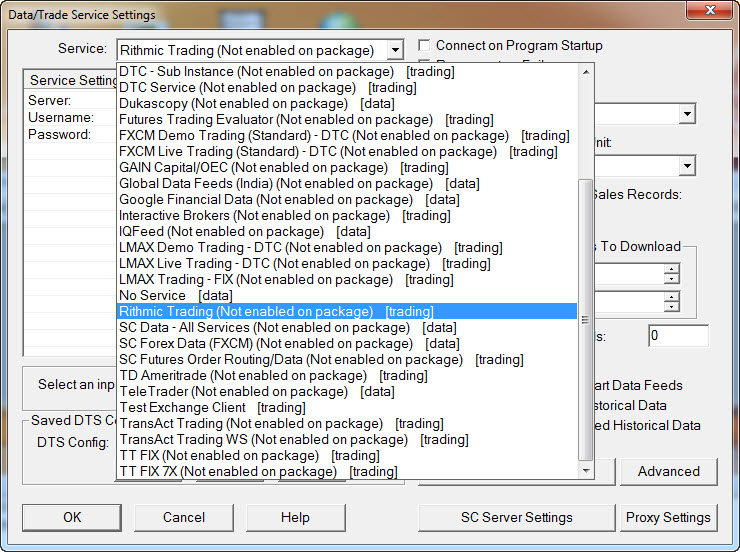
Task: Select highlighted Rithmic Trading entry
Action: [346, 312]
